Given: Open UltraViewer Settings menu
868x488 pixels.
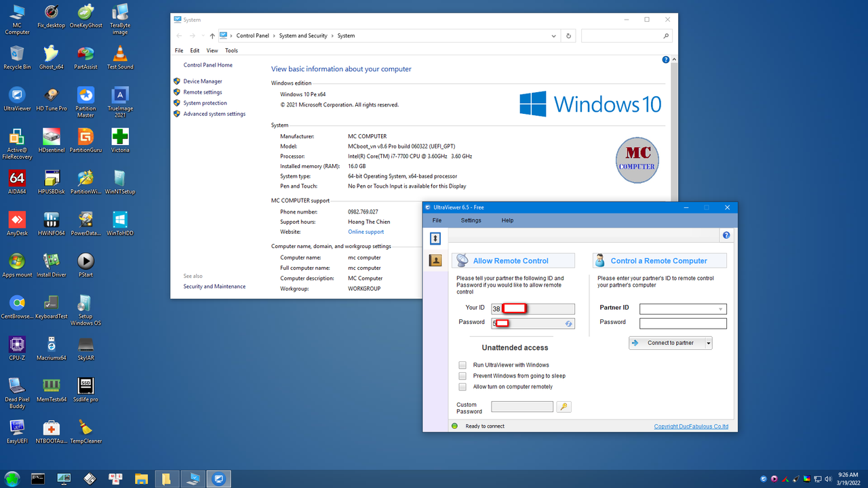Looking at the screenshot, I should click(471, 220).
